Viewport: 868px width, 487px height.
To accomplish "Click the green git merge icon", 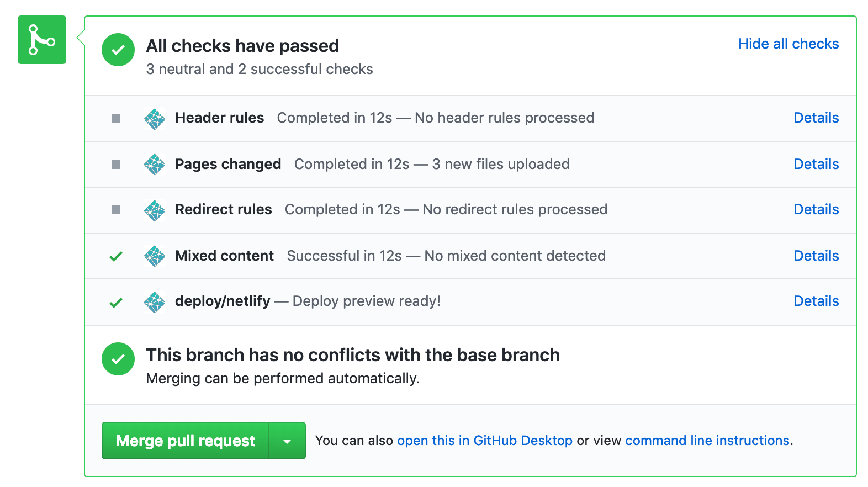I will (x=42, y=40).
